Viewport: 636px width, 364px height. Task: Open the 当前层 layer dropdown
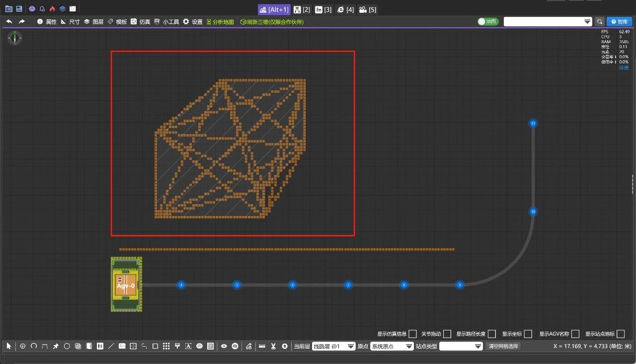pos(333,346)
